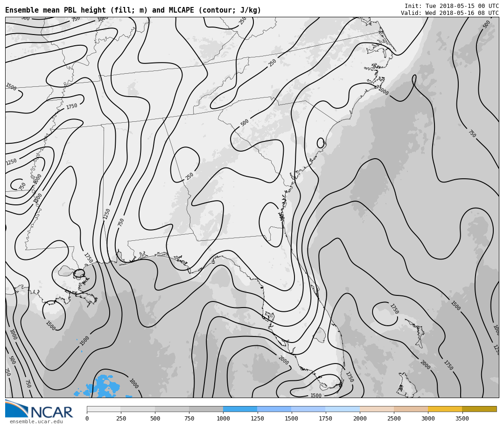Click the Valid time stamp text

pos(449,13)
